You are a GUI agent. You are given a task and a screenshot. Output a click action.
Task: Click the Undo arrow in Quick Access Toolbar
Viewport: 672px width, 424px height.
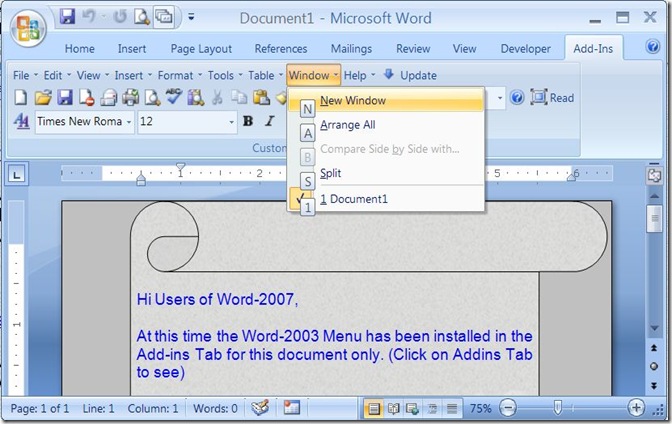click(x=89, y=17)
